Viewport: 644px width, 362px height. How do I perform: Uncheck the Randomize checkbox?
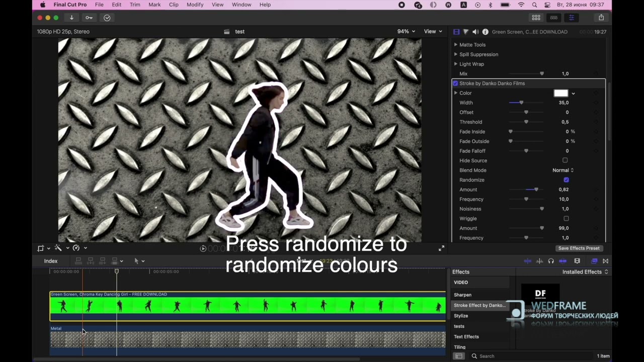pos(566,180)
